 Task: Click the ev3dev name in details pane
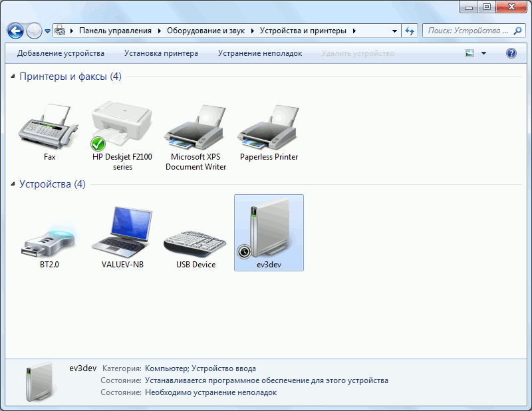83,368
